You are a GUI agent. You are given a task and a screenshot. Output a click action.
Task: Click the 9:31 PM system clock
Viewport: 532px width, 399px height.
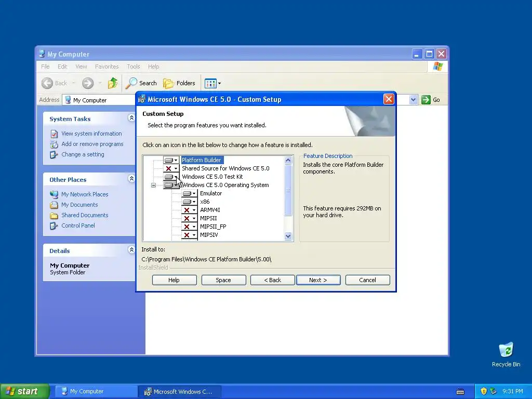(x=513, y=391)
